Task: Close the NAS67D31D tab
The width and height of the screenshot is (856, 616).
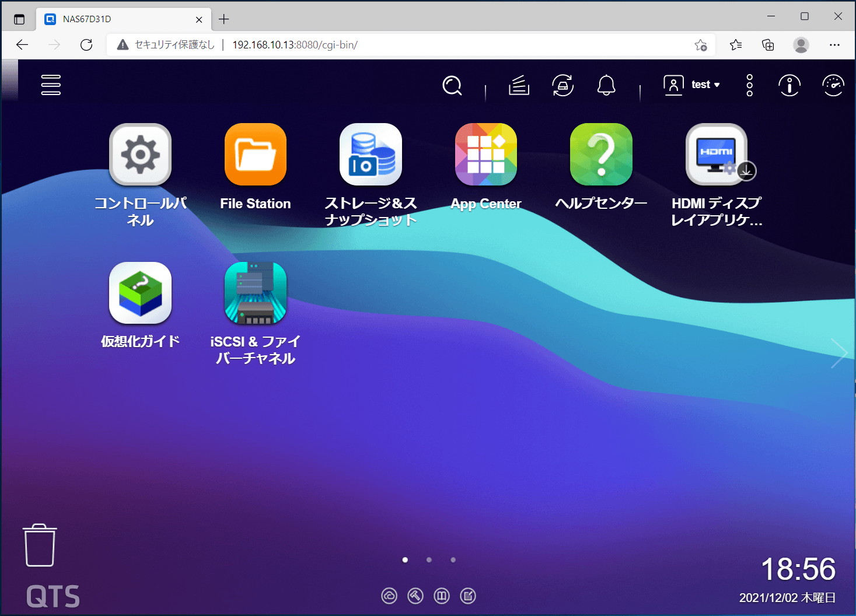Action: coord(199,19)
